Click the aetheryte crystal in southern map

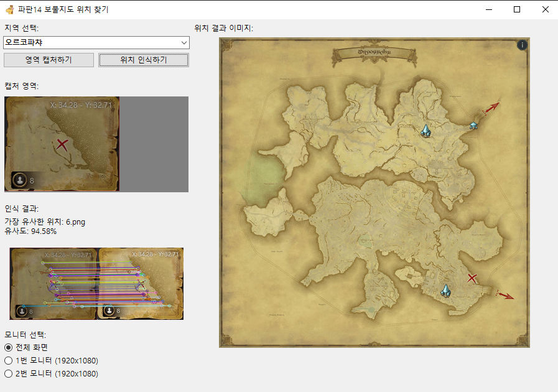[445, 291]
